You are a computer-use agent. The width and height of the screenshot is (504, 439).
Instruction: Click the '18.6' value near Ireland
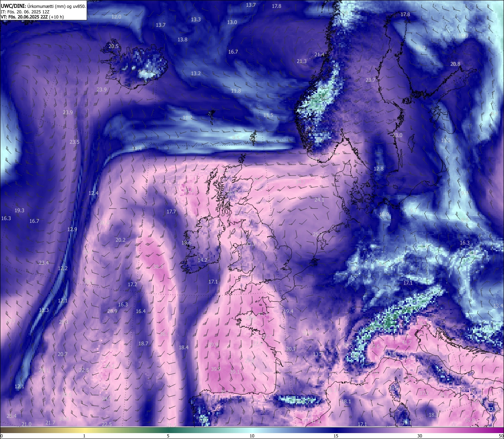point(186,243)
